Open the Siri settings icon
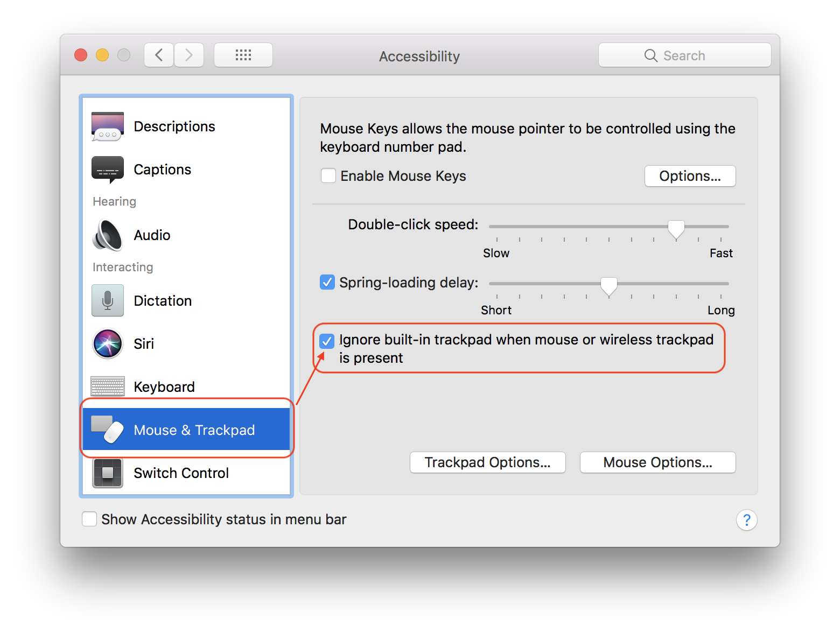 pyautogui.click(x=108, y=343)
